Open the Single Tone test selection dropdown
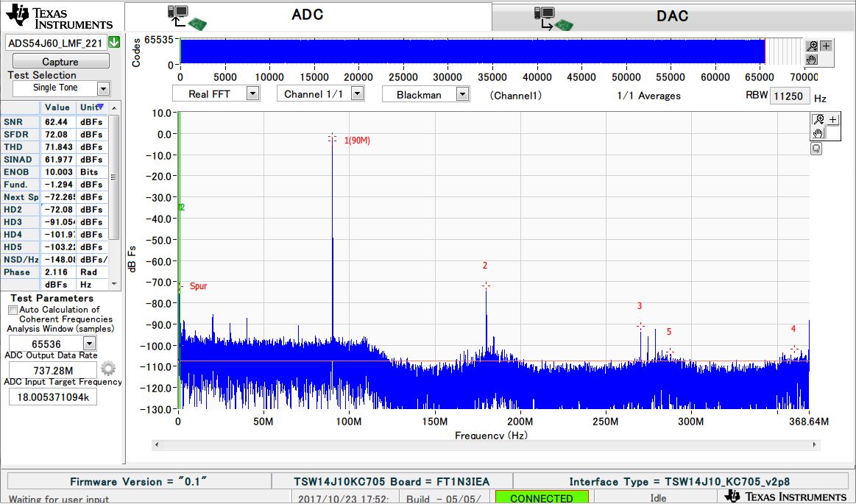The width and height of the screenshot is (856, 504). pos(103,88)
